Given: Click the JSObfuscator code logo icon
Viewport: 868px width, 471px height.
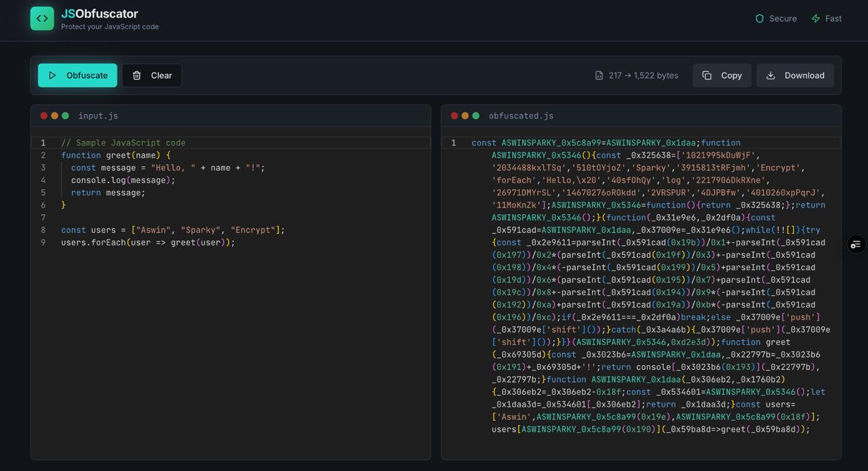Looking at the screenshot, I should pyautogui.click(x=42, y=18).
